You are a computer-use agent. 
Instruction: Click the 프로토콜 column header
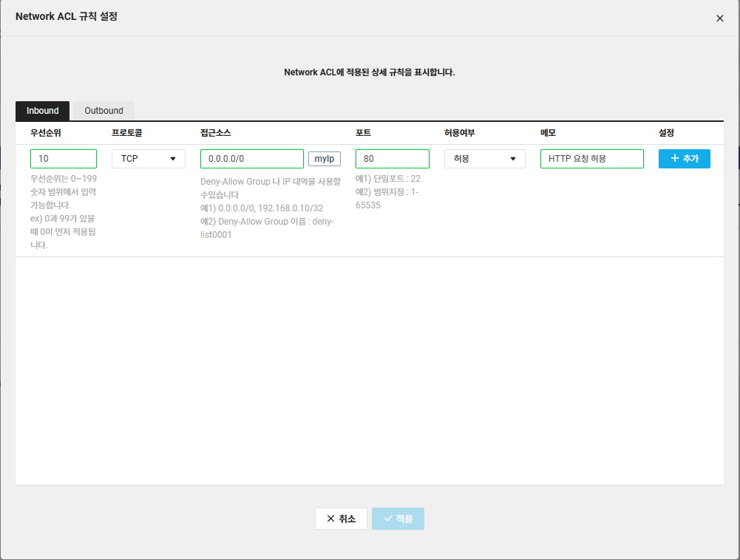(127, 133)
